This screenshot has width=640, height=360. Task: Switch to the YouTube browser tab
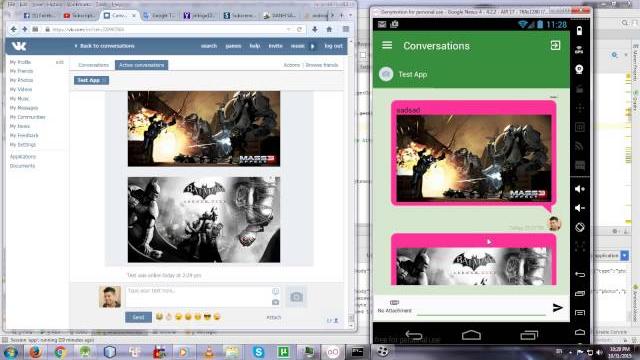click(79, 16)
